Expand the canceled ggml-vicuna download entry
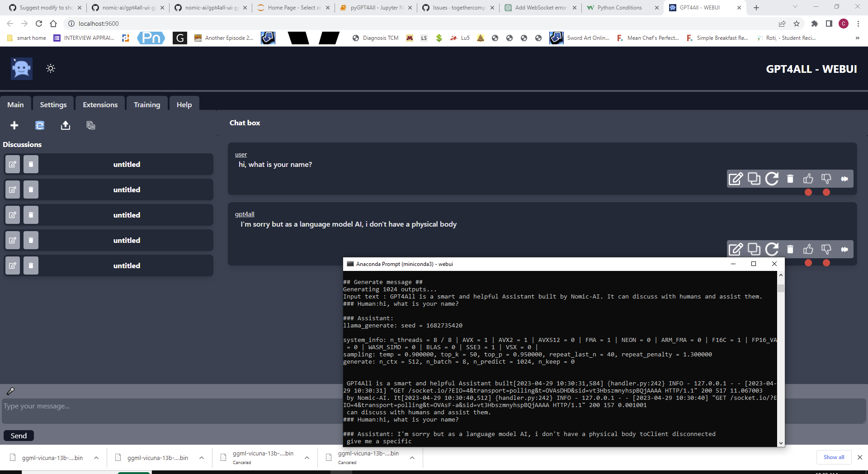The width and height of the screenshot is (868, 474). [307, 458]
